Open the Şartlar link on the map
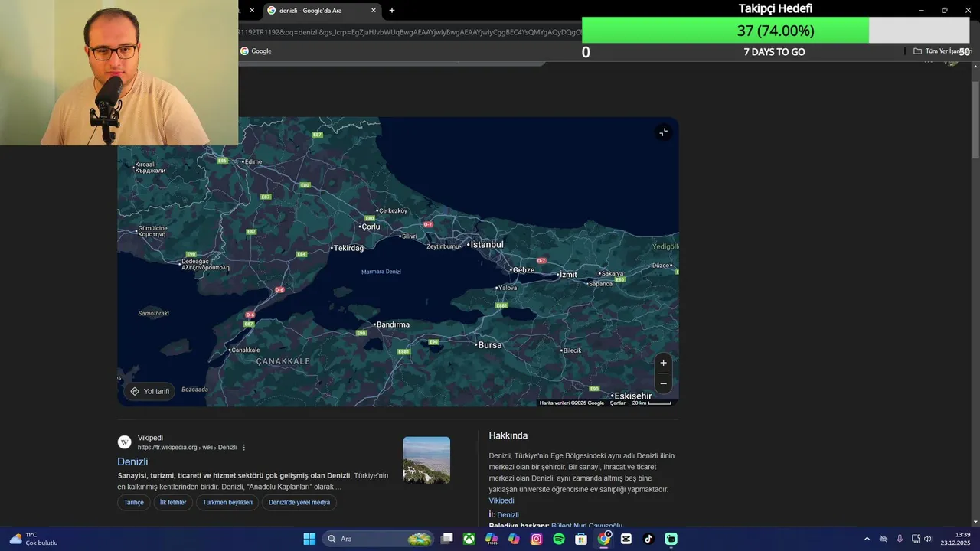The image size is (980, 551). click(x=618, y=403)
